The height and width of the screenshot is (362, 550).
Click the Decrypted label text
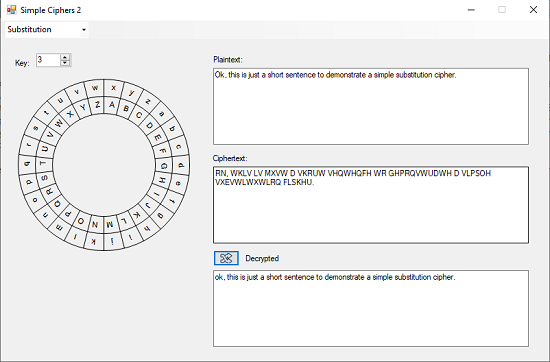click(262, 259)
